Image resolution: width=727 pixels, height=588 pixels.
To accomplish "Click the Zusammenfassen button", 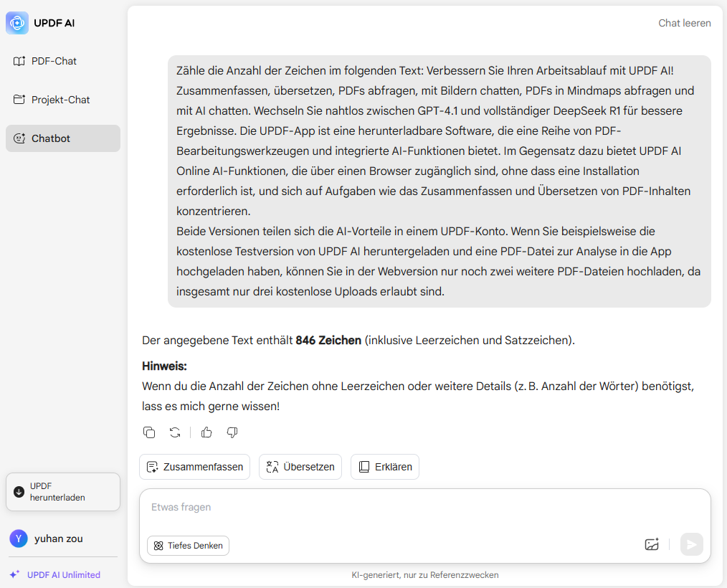I will point(195,467).
